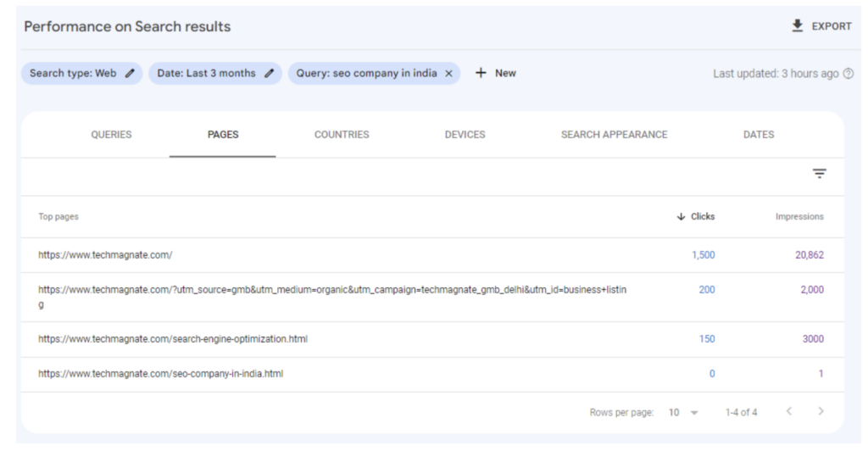
Task: Click the 1-4 of 4 pagination text
Action: 741,412
